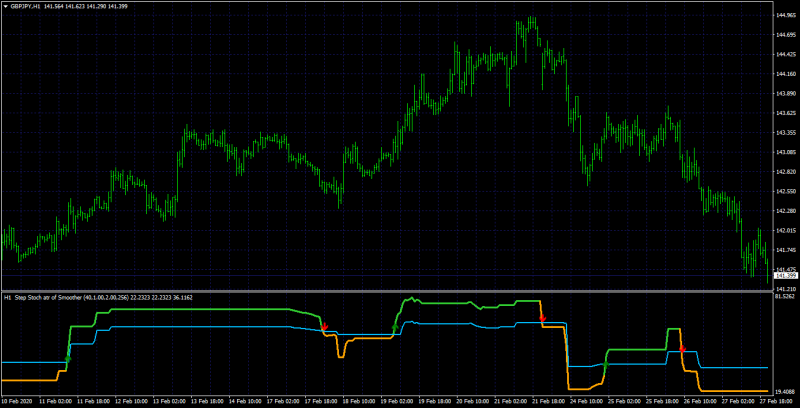Click the indicator scale value 81.5262
This screenshot has width=800, height=408.
coord(786,296)
